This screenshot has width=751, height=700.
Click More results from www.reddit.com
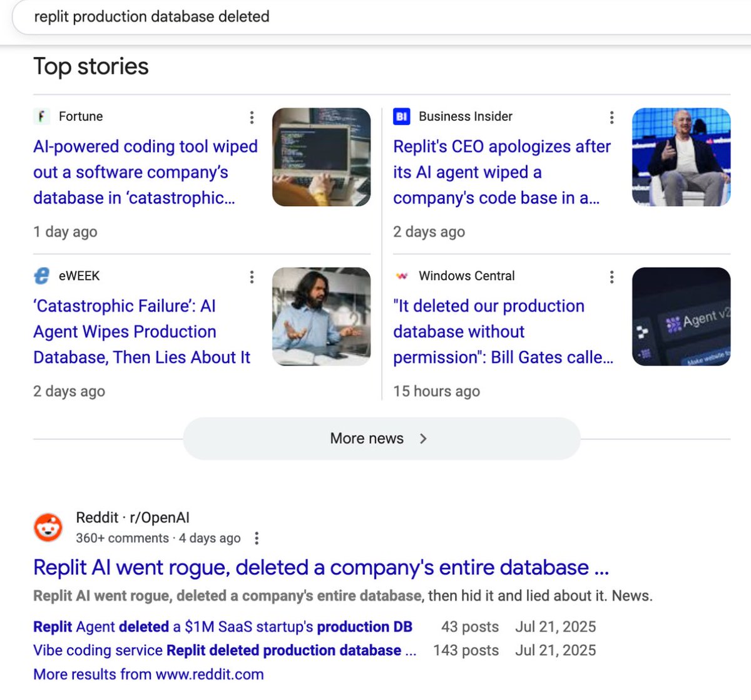[x=148, y=674]
